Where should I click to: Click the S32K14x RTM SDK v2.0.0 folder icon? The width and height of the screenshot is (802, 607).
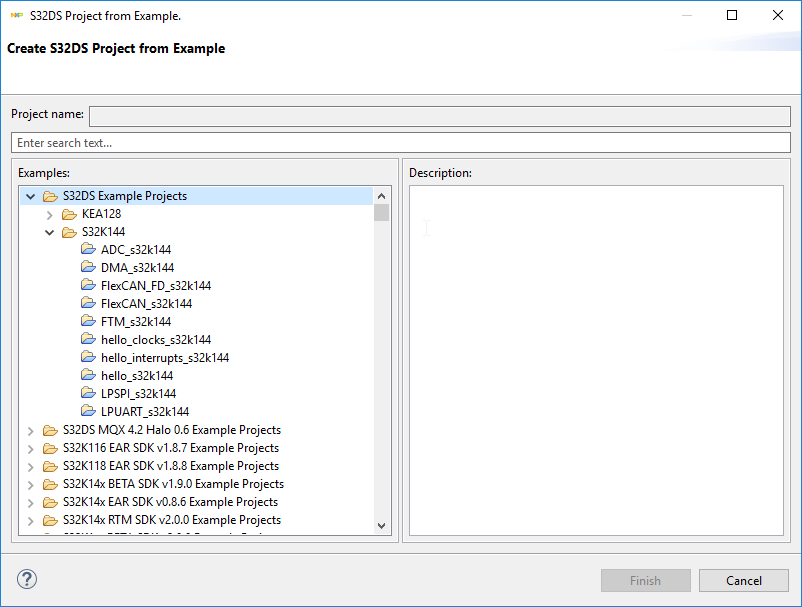50,521
